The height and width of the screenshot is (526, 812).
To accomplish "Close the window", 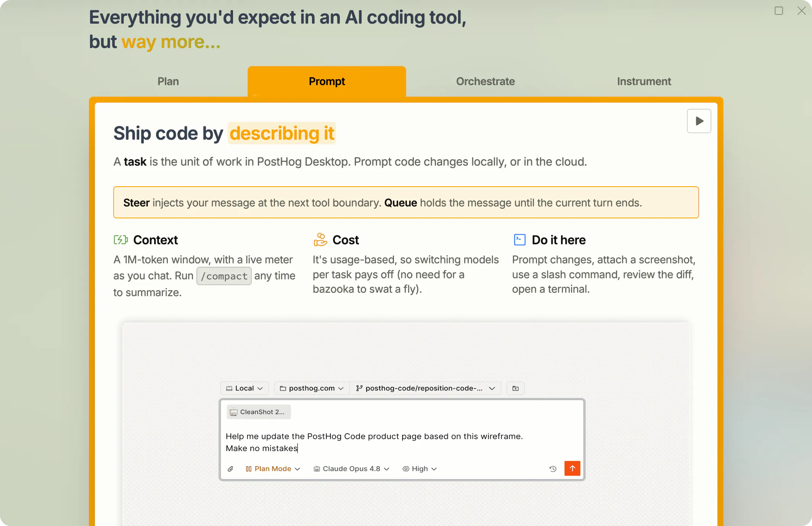I will click(x=802, y=11).
